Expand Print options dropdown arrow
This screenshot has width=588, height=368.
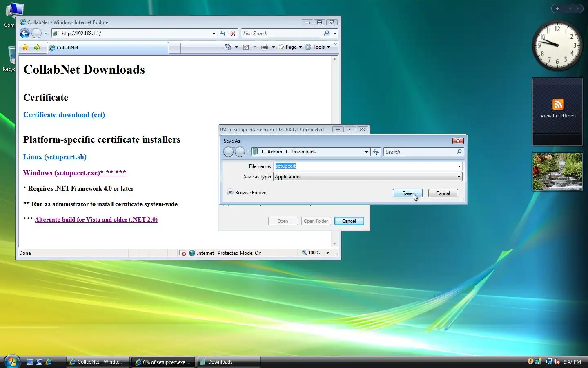coord(273,47)
